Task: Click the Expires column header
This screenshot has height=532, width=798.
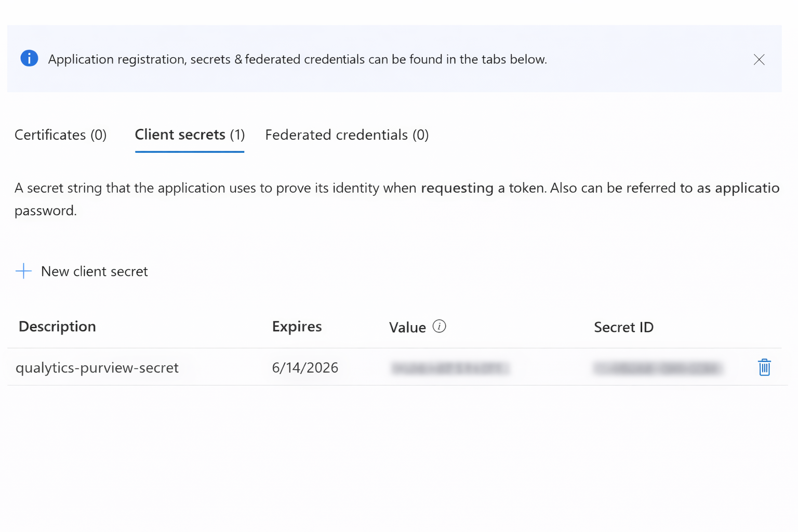Action: click(x=297, y=326)
